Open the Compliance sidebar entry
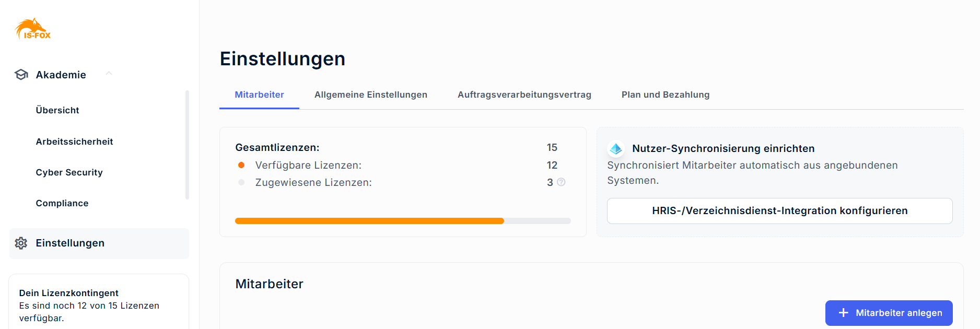This screenshot has height=329, width=980. pyautogui.click(x=62, y=203)
